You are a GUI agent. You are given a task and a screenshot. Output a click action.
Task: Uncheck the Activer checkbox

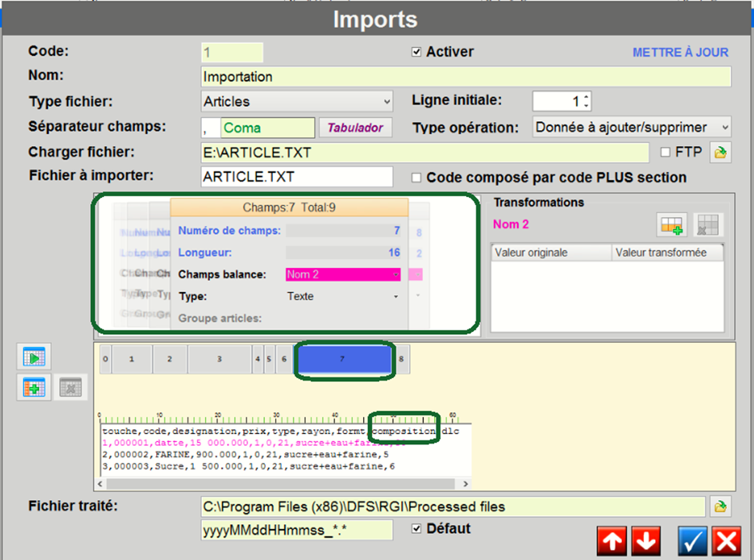(416, 52)
